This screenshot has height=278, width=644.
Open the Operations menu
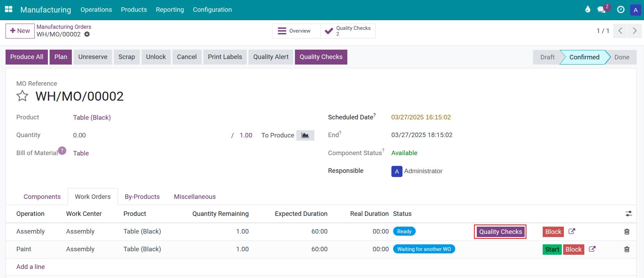[96, 10]
